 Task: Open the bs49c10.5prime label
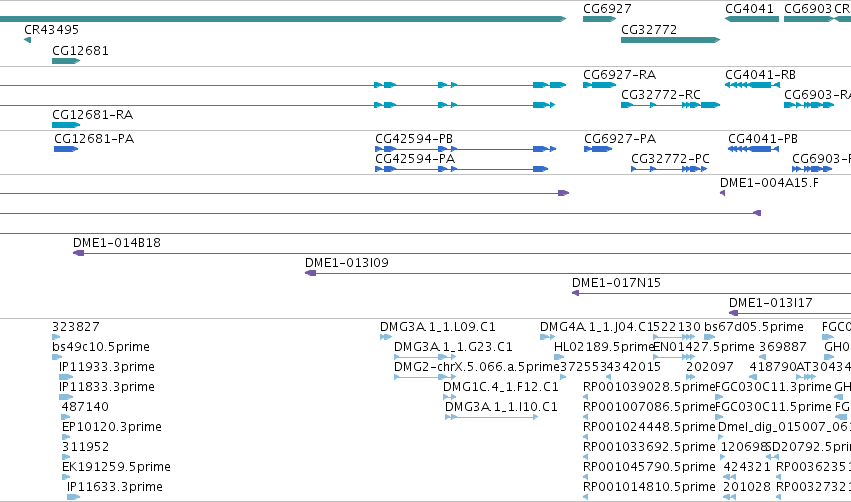coord(100,347)
